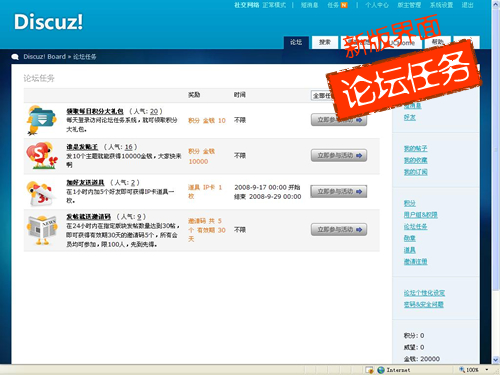Click the reward text 积分 金钱 10000
The height and width of the screenshot is (375, 500).
coord(202,156)
